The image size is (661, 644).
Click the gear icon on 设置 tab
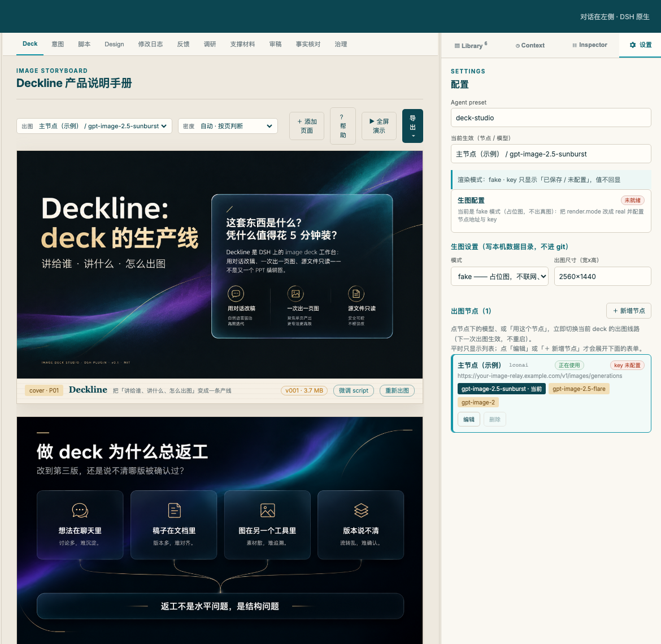click(x=632, y=45)
